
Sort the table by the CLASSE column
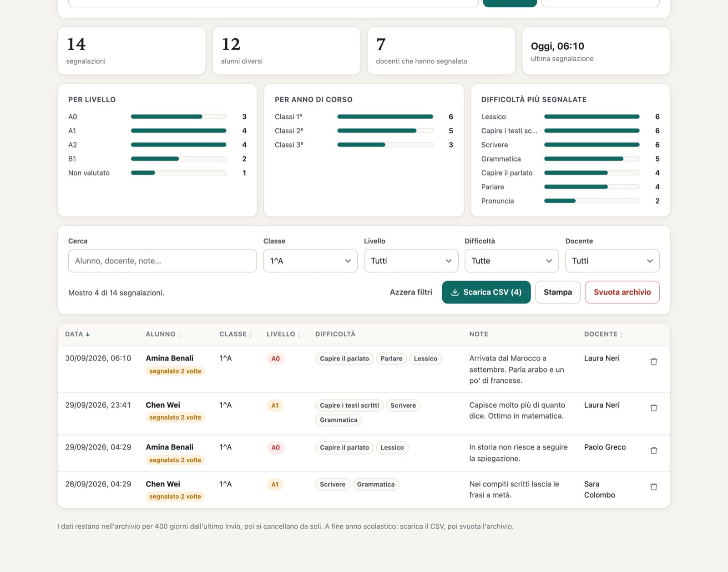coord(235,334)
